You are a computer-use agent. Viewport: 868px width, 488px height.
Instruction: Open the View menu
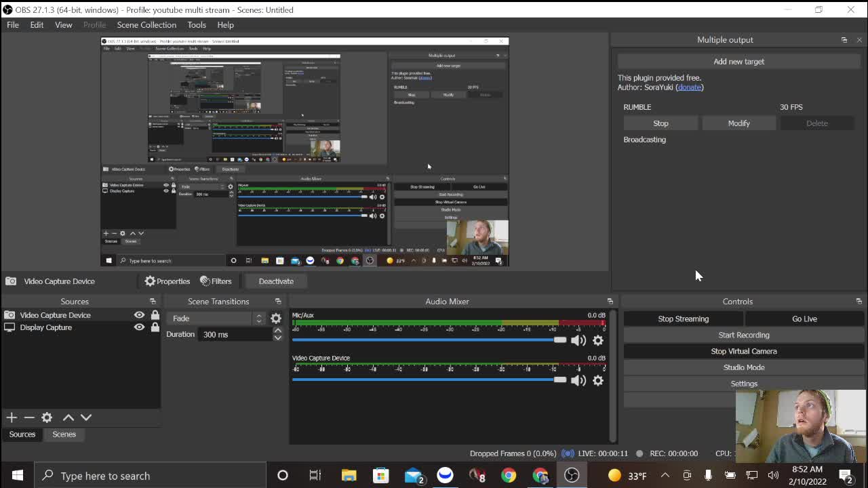coord(64,25)
